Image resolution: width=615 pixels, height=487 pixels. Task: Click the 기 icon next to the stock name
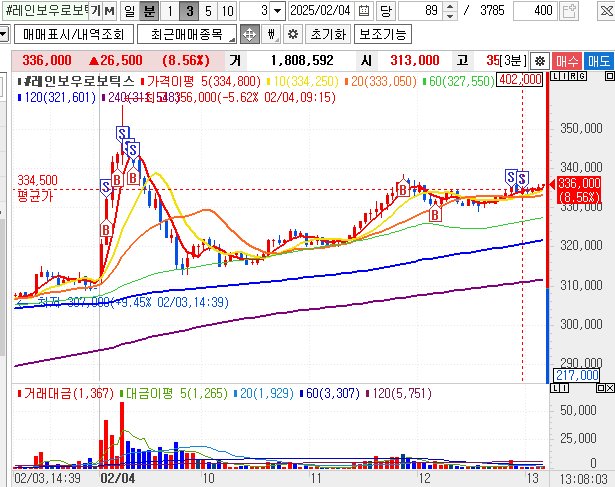[96, 11]
